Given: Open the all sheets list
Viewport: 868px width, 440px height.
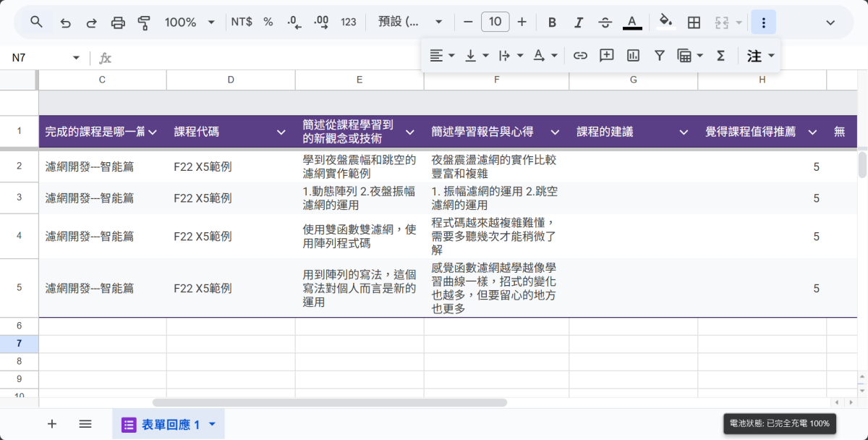Looking at the screenshot, I should click(85, 424).
